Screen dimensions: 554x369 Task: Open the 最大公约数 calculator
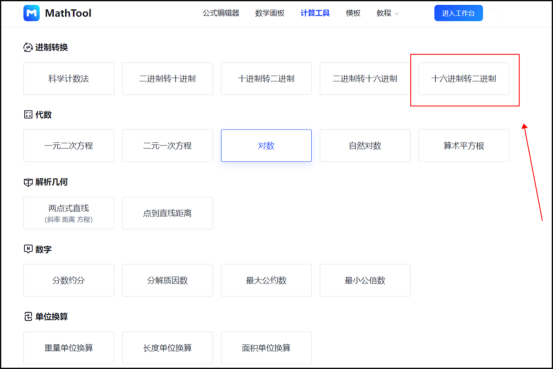click(x=266, y=280)
